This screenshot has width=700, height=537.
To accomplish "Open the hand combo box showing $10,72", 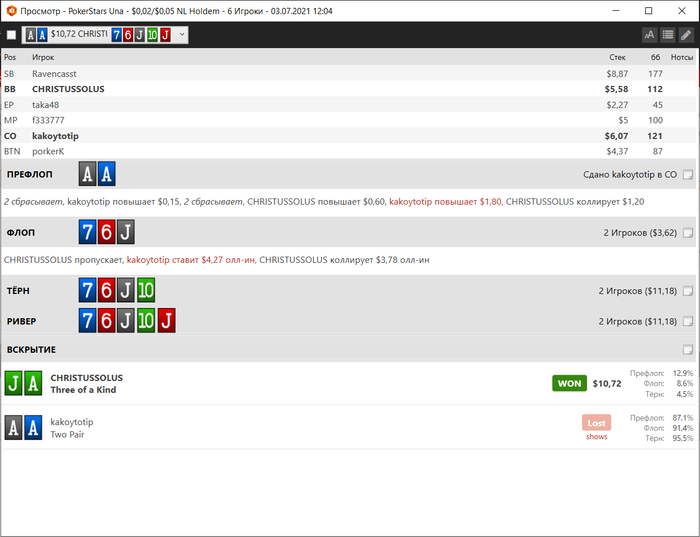I will coord(105,35).
